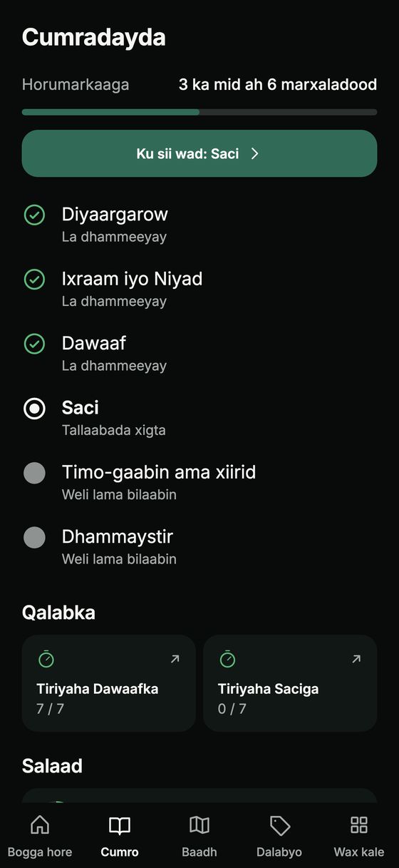Toggle the Ixraam iyo Niyad checkmark
Viewport: 399px width, 868px height.
point(34,279)
